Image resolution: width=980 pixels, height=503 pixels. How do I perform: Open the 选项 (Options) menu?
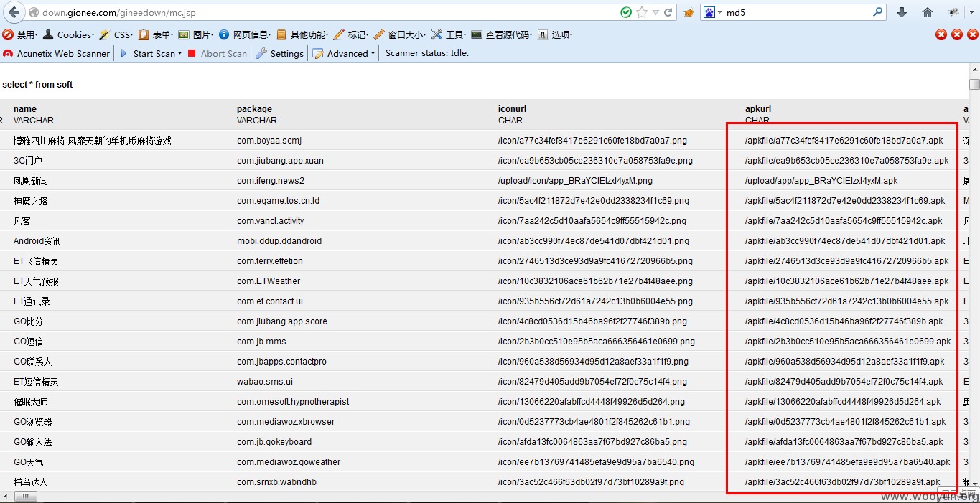[x=556, y=34]
